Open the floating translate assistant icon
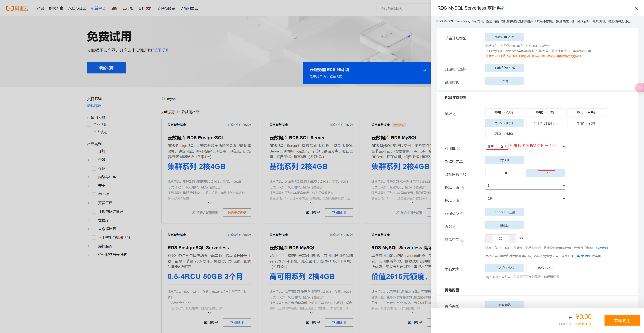The width and height of the screenshot is (644, 333). (640, 88)
